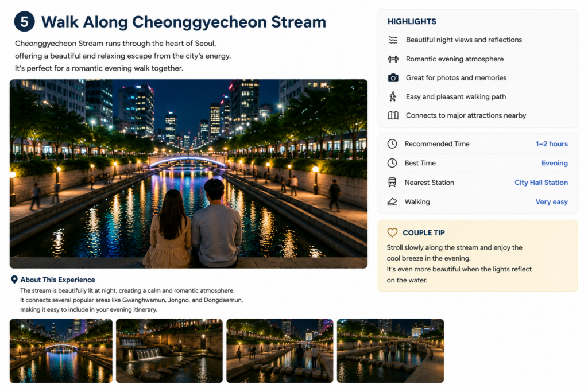588x392 pixels.
Task: Click the bench icon beside Romantic evening atmosphere
Action: click(393, 59)
